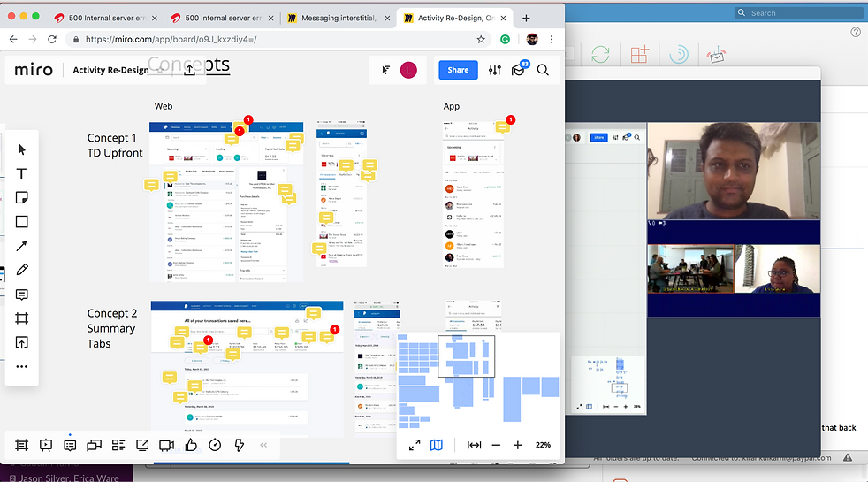
Task: Click the Screen sharing icon
Action: 142,445
